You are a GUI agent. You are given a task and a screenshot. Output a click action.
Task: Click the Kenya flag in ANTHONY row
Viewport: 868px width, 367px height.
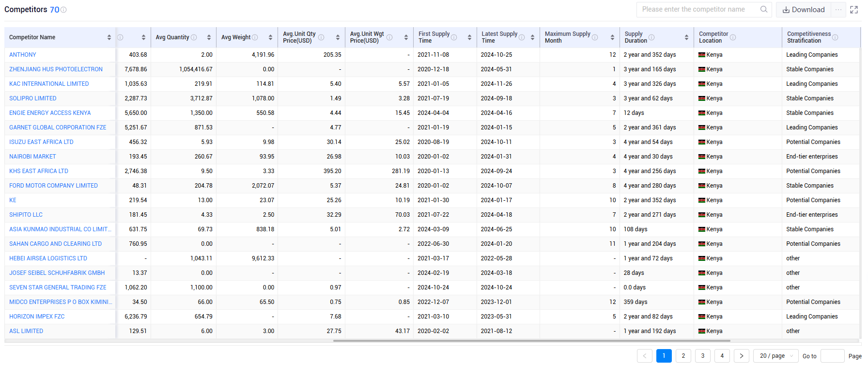[x=701, y=55]
